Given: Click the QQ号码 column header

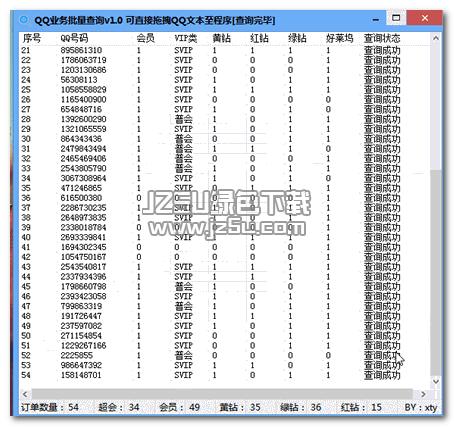Looking at the screenshot, I should point(74,38).
